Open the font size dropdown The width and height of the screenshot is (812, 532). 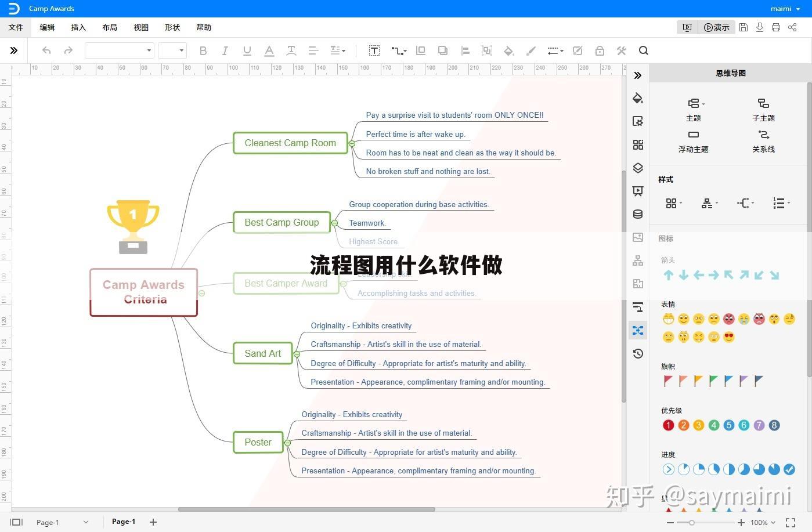click(172, 50)
